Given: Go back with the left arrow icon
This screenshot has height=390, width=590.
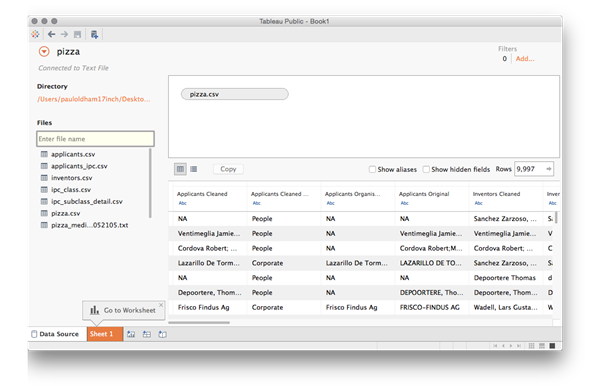Looking at the screenshot, I should [52, 34].
